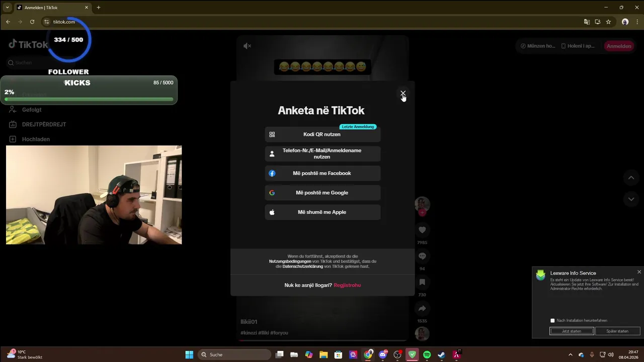Open Task View in the taskbar
Screen dimensions: 644x362
(280, 355)
